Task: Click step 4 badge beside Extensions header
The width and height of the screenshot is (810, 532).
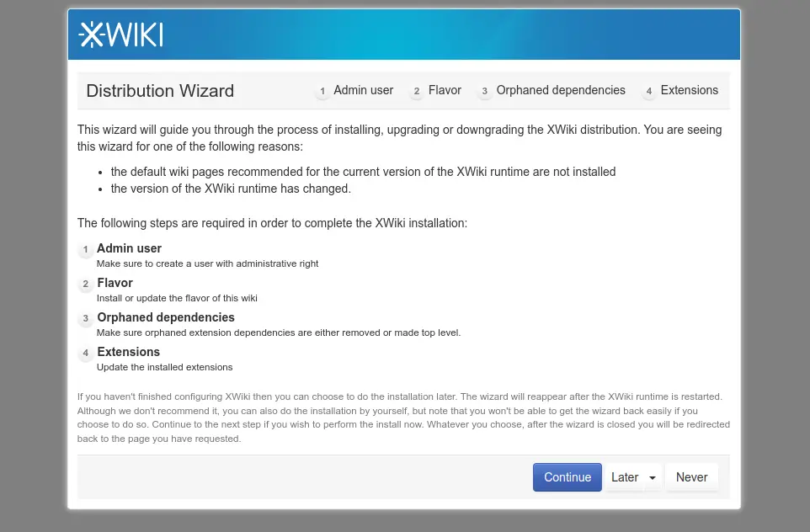Action: pos(649,92)
